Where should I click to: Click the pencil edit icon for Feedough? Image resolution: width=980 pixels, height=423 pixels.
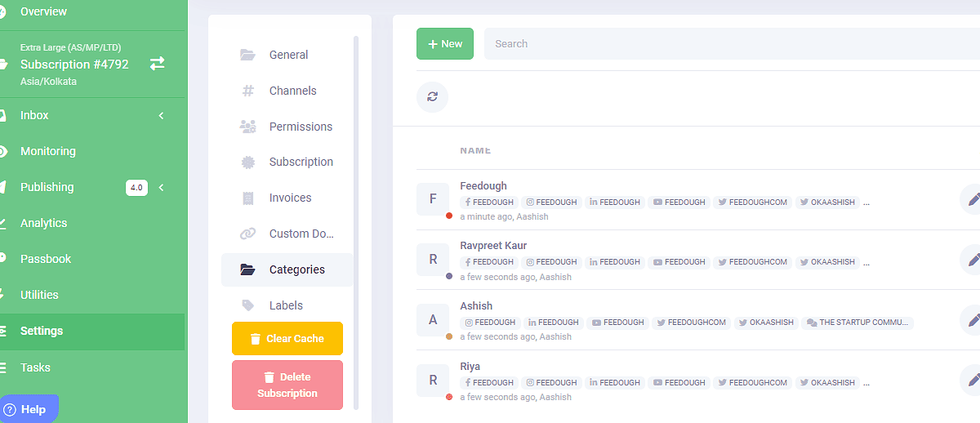[x=972, y=199]
